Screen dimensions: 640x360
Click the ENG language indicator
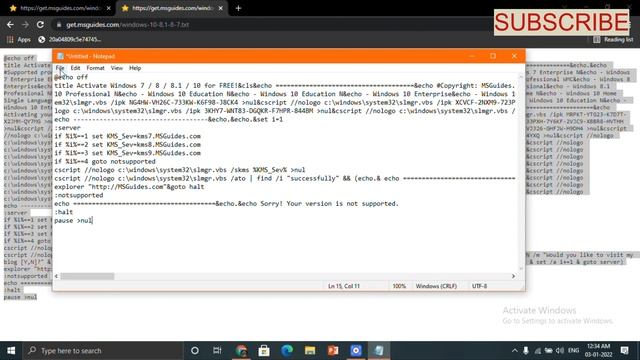pos(573,351)
